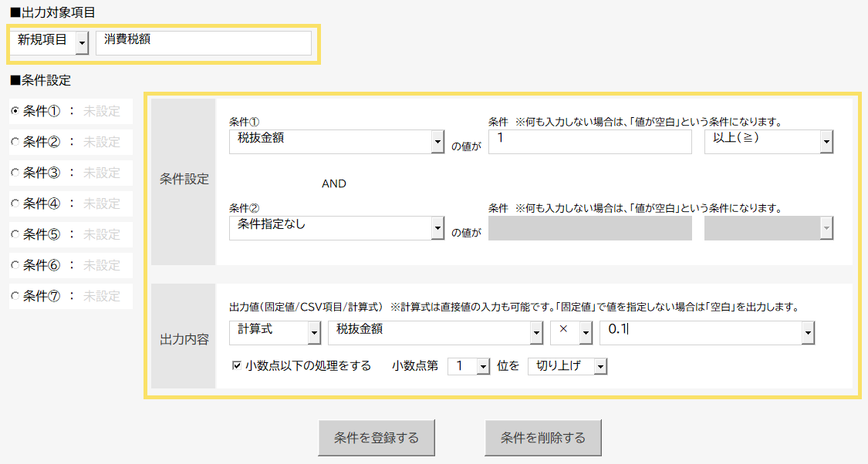Open the 以上(≧) comparison dropdown
Viewport: 868px width, 464px height.
point(826,143)
